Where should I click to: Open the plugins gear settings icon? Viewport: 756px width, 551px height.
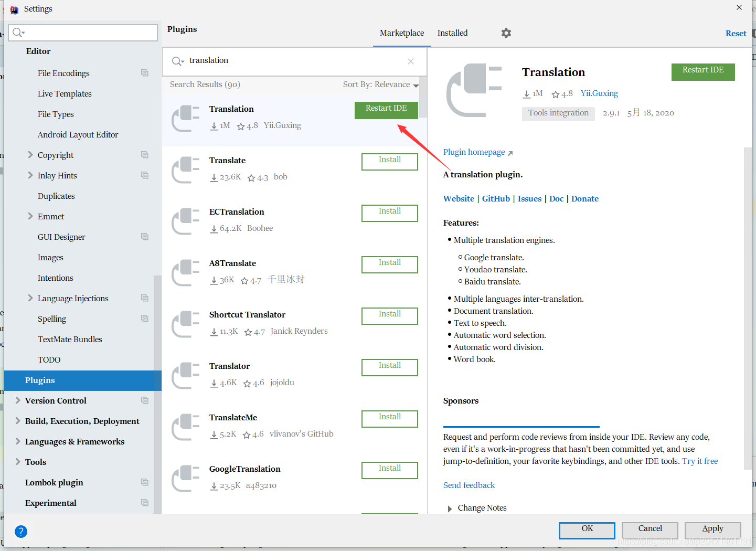[x=506, y=33]
